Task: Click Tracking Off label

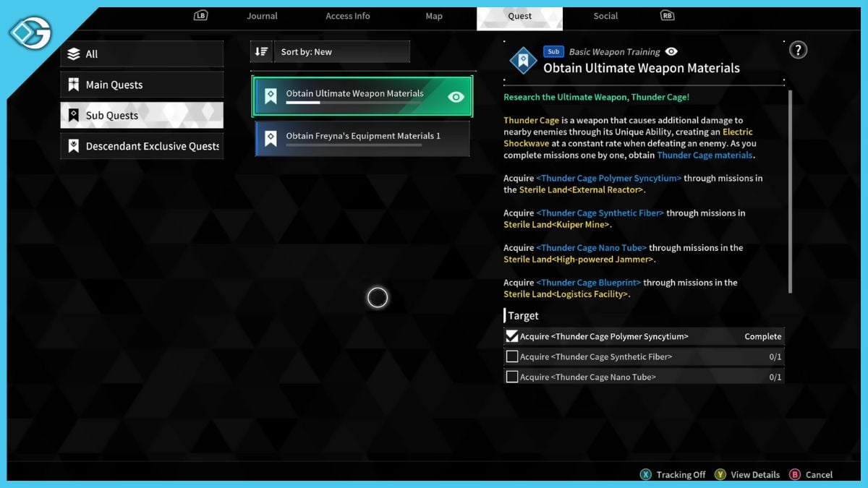Action: (681, 475)
